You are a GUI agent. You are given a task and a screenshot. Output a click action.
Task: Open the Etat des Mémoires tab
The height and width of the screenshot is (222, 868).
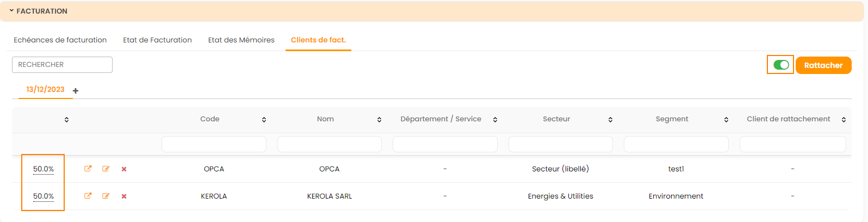click(241, 40)
